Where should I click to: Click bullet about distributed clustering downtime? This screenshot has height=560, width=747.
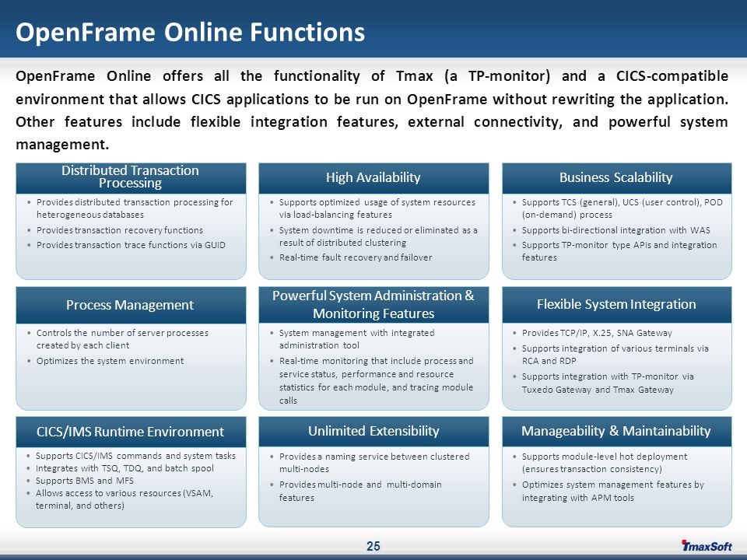(378, 236)
